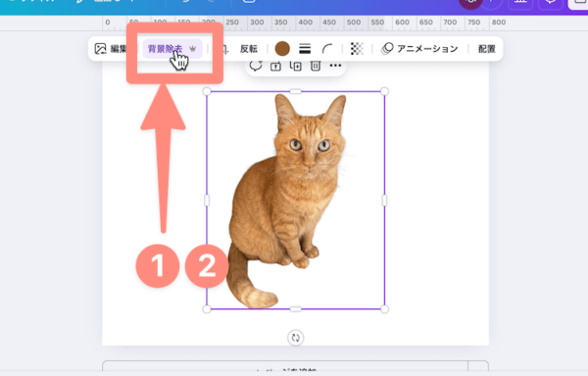Screen dimensions: 588x376
Task: Open the checkered transparency icon
Action: [x=357, y=49]
